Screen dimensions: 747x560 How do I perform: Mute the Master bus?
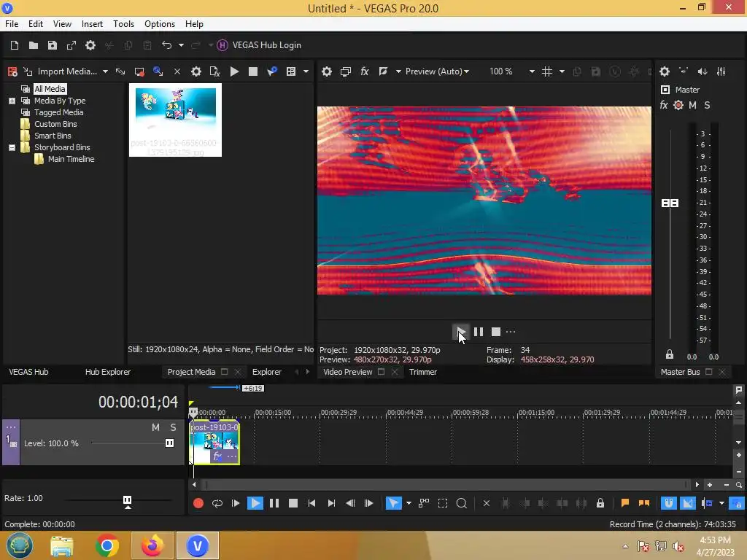point(692,105)
